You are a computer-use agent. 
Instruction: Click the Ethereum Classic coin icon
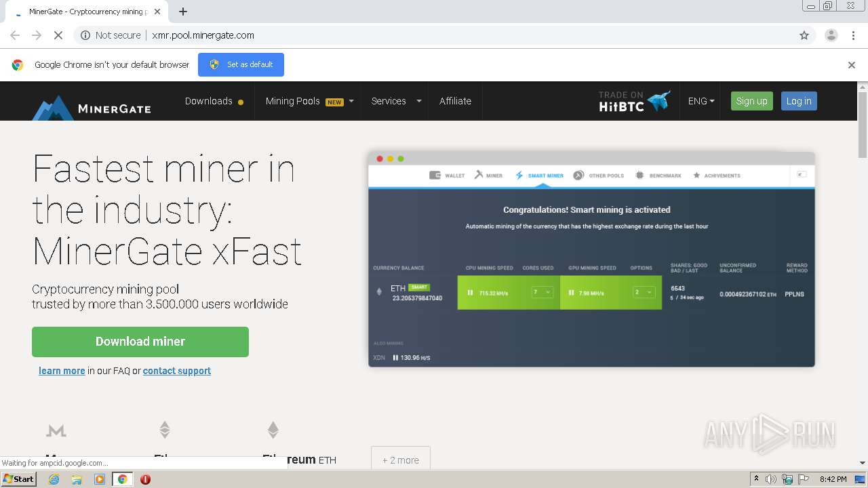coord(164,430)
